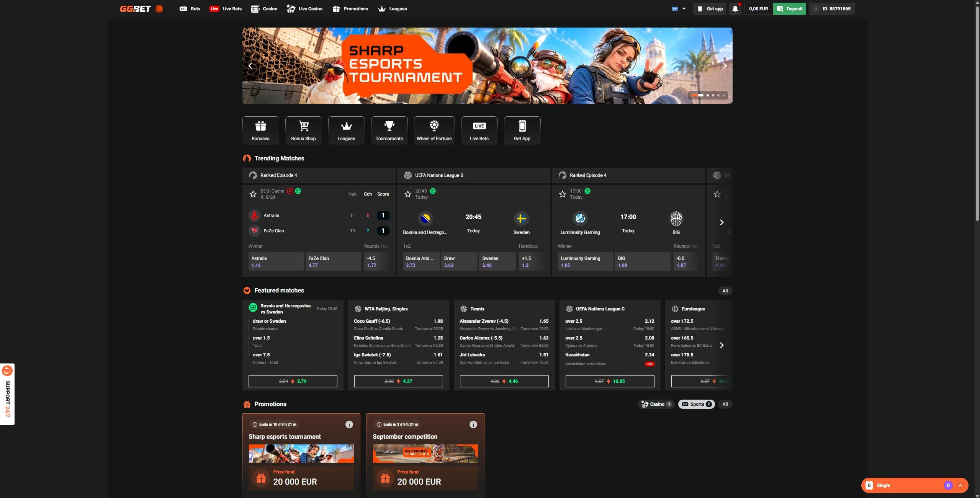Viewport: 980px width, 498px height.
Task: Filter promotions by Sports
Action: click(696, 404)
